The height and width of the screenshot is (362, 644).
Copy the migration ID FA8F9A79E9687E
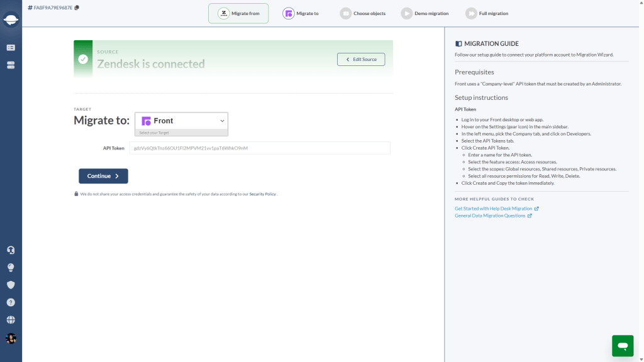(x=77, y=8)
